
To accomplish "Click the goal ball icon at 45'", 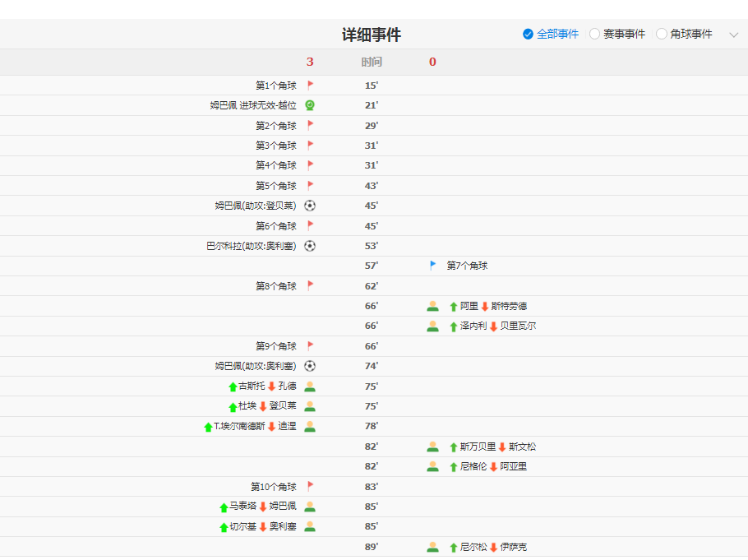I will click(310, 206).
